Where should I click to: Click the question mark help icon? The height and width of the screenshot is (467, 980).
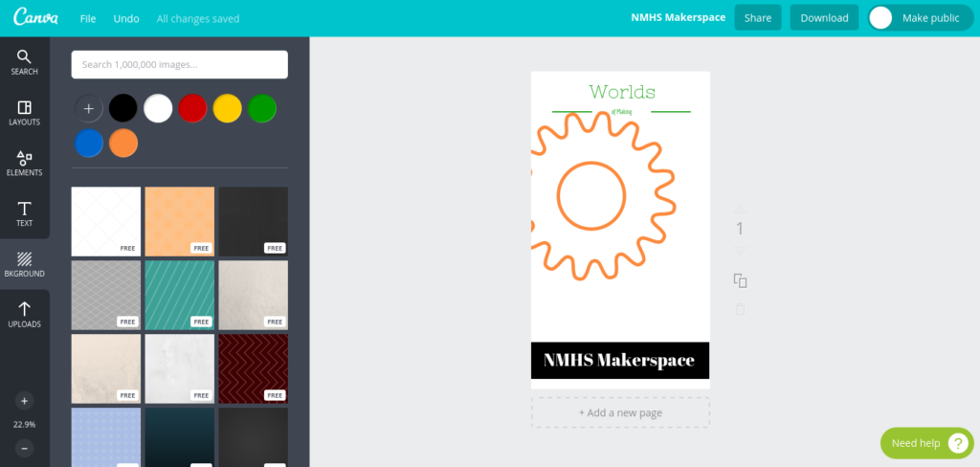coord(957,443)
